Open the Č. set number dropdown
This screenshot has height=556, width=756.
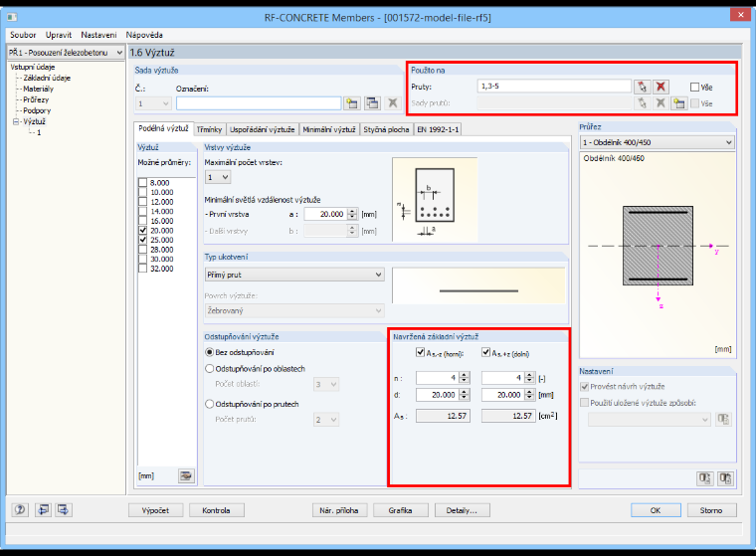coord(153,103)
